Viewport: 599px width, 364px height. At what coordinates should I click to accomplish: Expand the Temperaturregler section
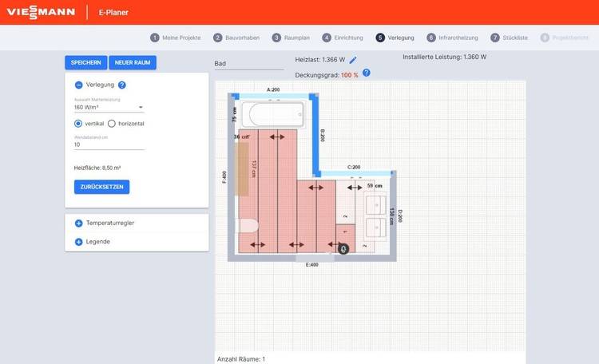(78, 223)
